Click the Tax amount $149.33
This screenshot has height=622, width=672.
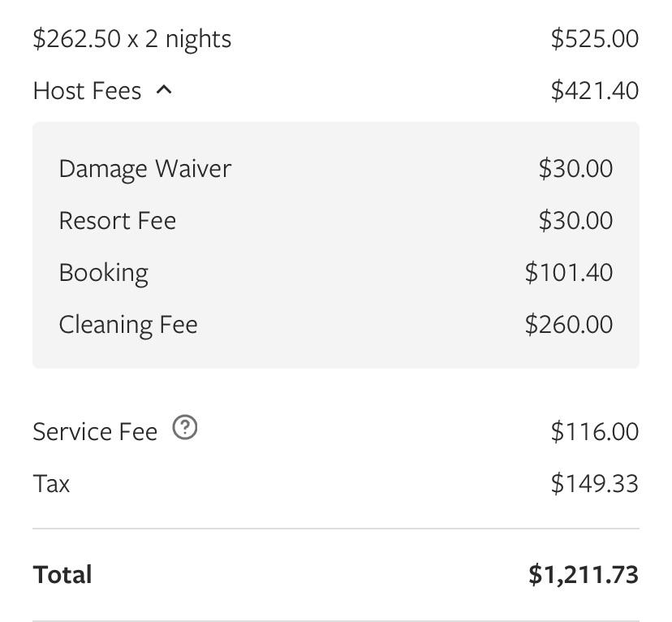(594, 484)
